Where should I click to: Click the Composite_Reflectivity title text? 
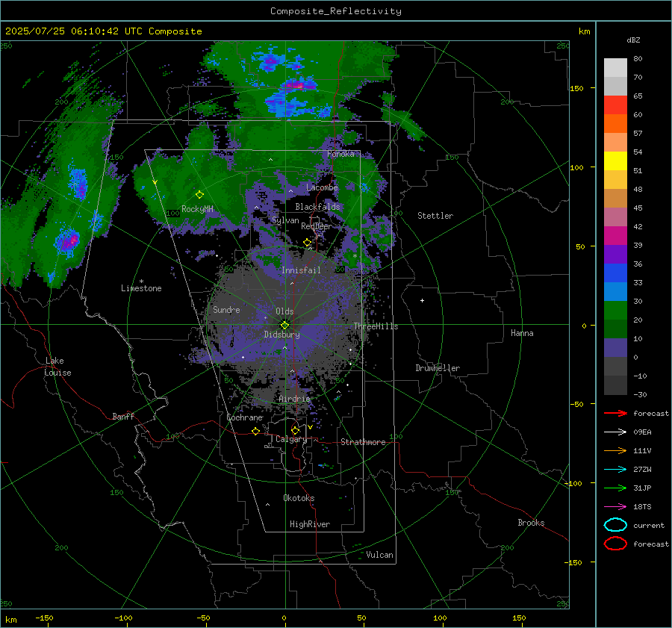[x=336, y=11]
